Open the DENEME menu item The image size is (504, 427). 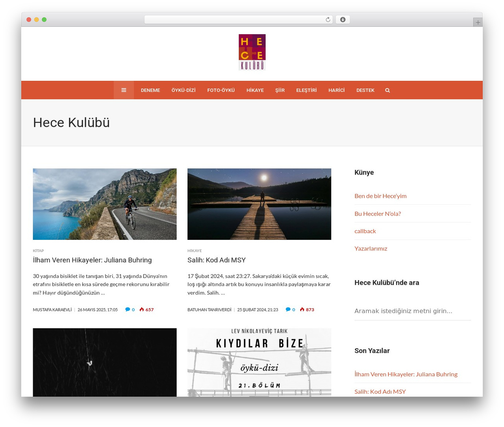(x=150, y=90)
